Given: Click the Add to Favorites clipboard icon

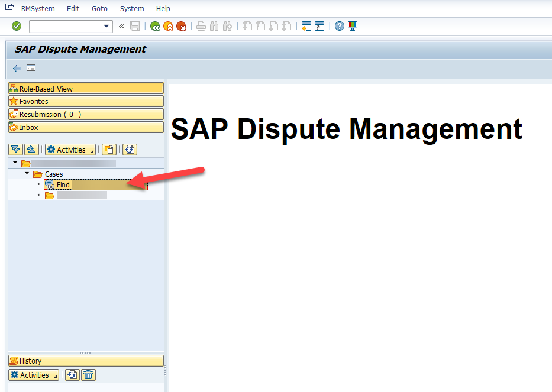Looking at the screenshot, I should pyautogui.click(x=109, y=150).
